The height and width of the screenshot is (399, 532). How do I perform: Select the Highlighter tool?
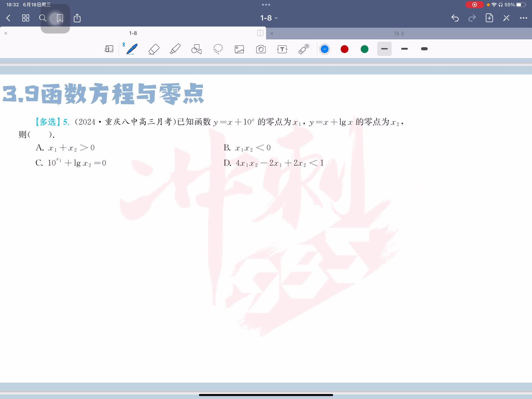coord(175,49)
